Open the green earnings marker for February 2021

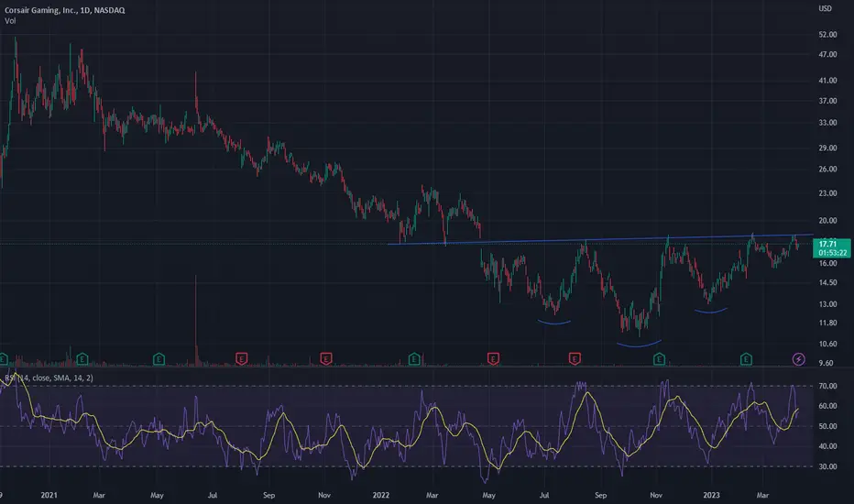coord(82,359)
